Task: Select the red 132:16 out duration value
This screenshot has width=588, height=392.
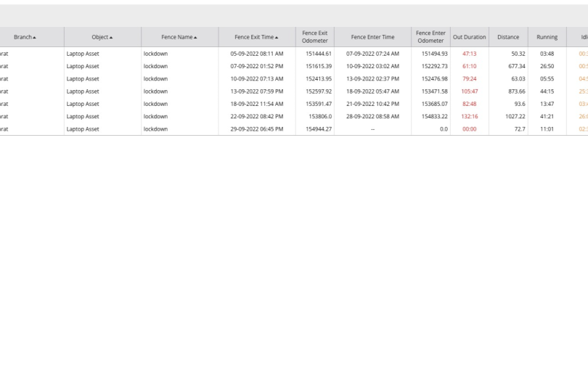Action: click(469, 116)
